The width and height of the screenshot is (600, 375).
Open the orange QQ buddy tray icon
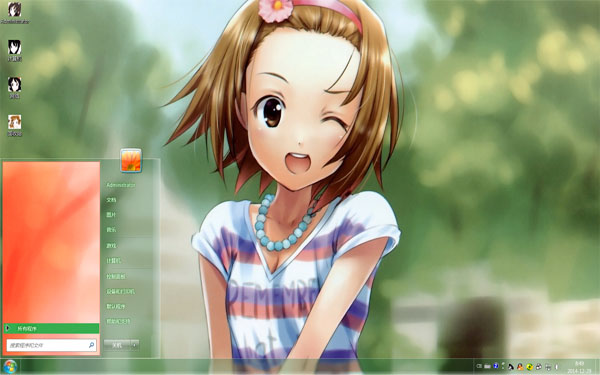tap(520, 367)
